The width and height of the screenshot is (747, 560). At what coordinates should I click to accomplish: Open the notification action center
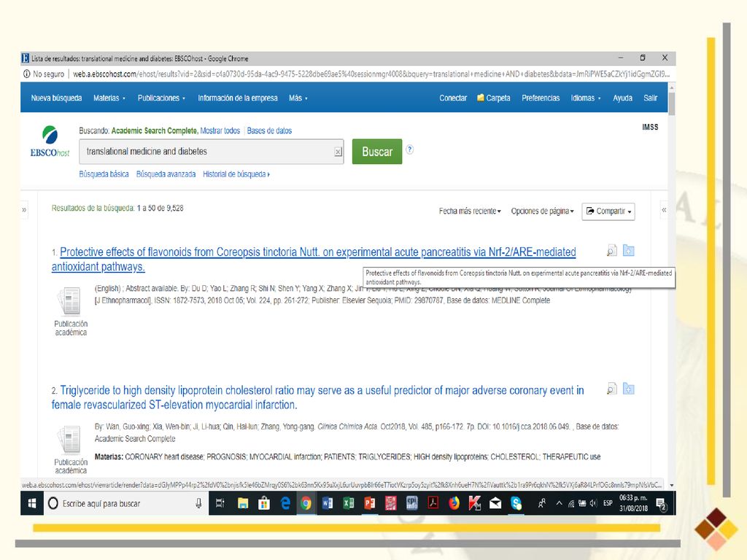pos(661,504)
